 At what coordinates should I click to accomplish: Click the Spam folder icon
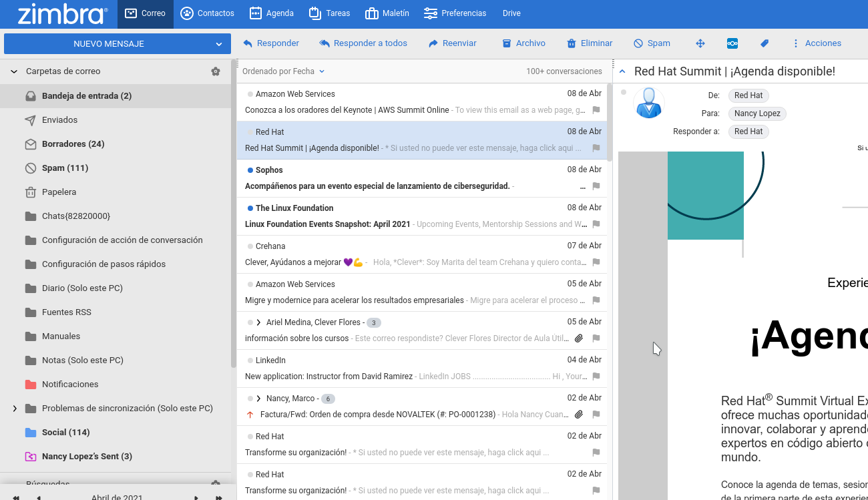click(30, 168)
